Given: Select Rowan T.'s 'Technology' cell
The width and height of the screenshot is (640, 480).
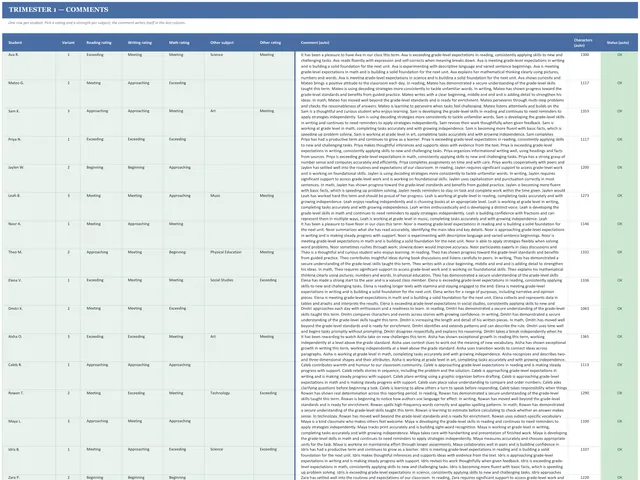Looking at the screenshot, I should point(229,404).
